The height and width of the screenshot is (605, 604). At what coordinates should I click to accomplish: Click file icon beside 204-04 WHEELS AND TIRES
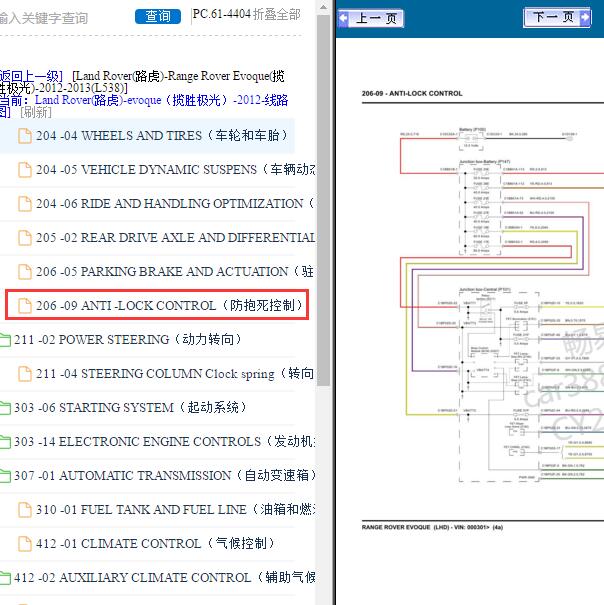click(25, 136)
